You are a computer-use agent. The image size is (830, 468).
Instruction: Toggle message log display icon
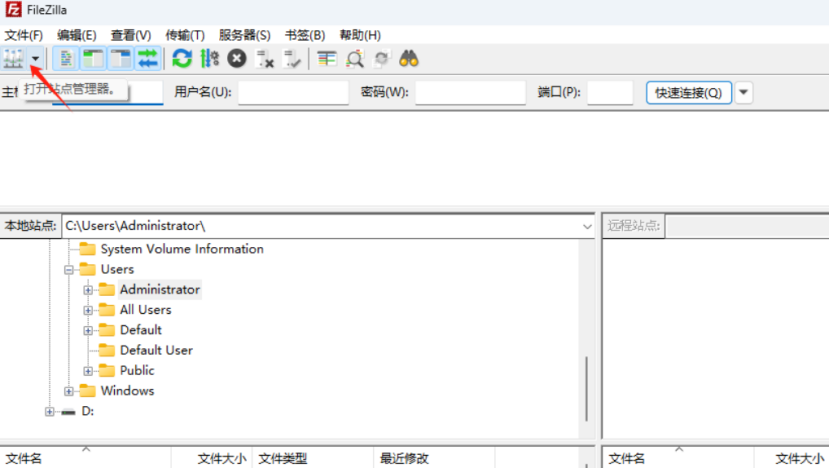pyautogui.click(x=66, y=59)
